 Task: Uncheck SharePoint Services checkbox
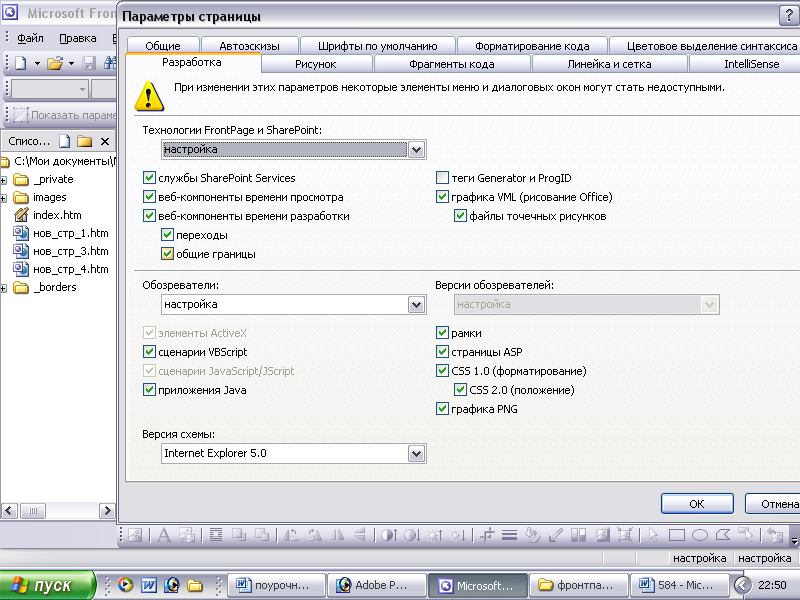pos(149,178)
